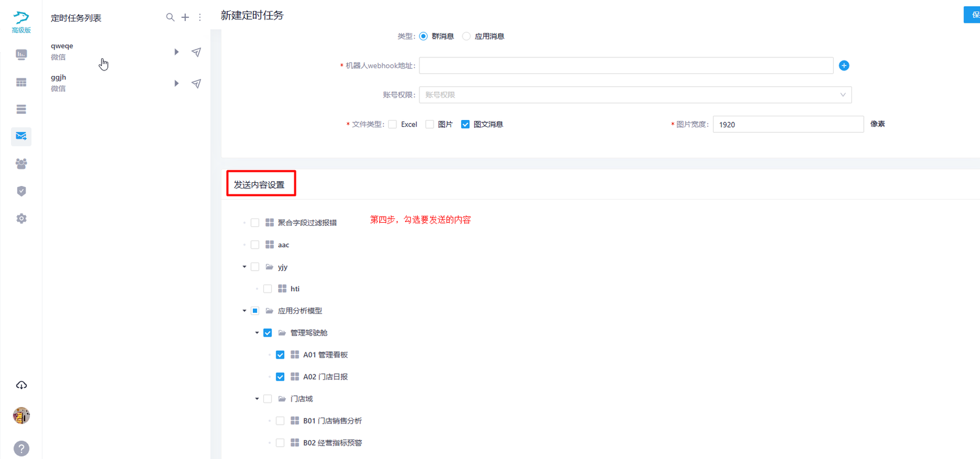Check the yjy folder checkbox

pyautogui.click(x=255, y=267)
